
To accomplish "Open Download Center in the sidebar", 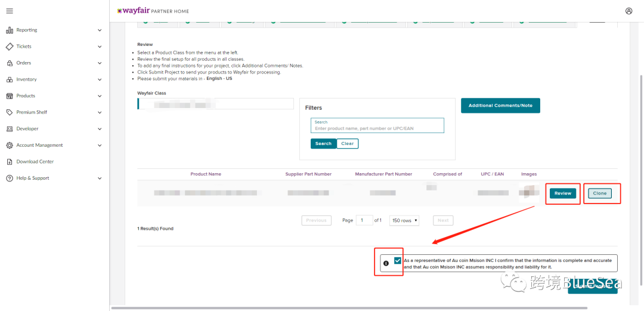I will (35, 162).
